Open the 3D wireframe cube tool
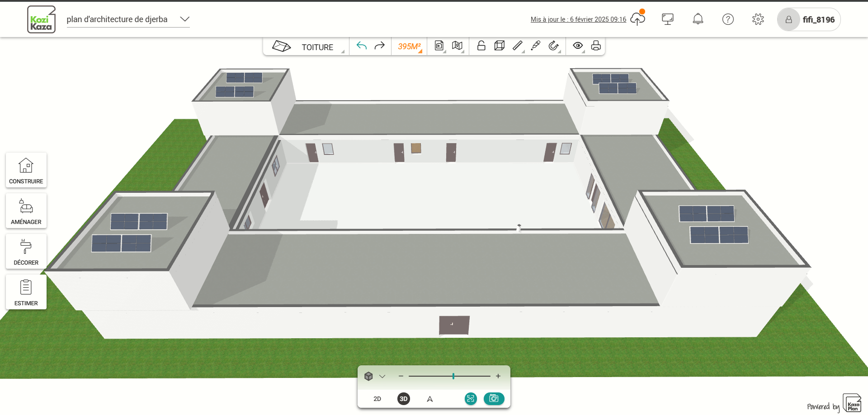 click(500, 46)
